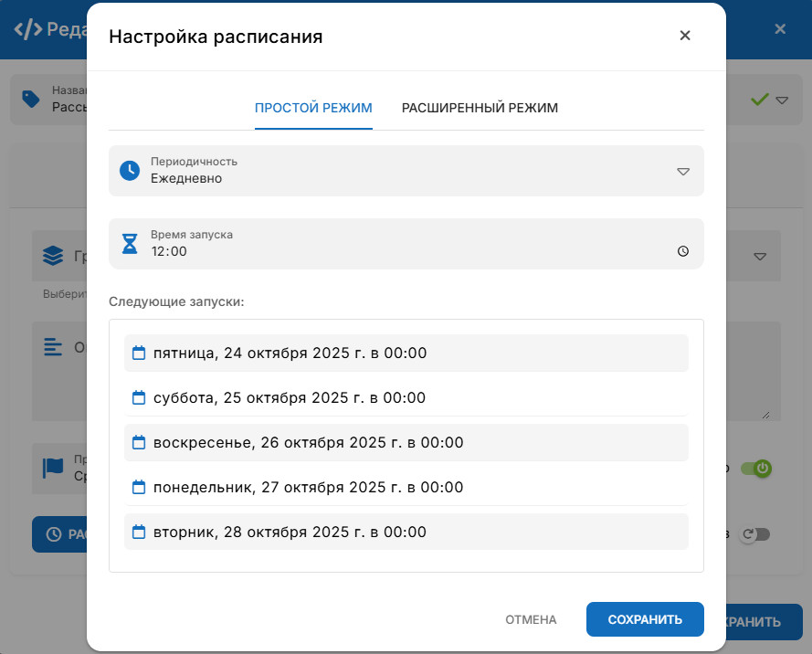Switch to the Расширенный режим tab
Screen dimensions: 812x654
tap(480, 108)
